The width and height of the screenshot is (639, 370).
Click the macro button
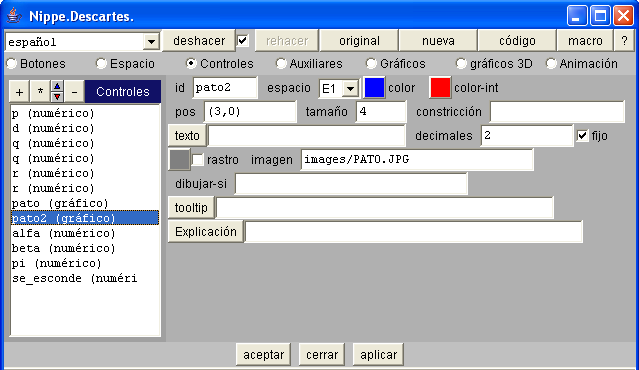point(585,41)
